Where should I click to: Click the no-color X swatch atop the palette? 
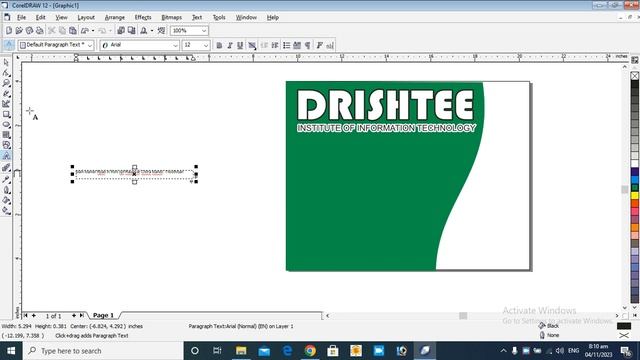635,76
